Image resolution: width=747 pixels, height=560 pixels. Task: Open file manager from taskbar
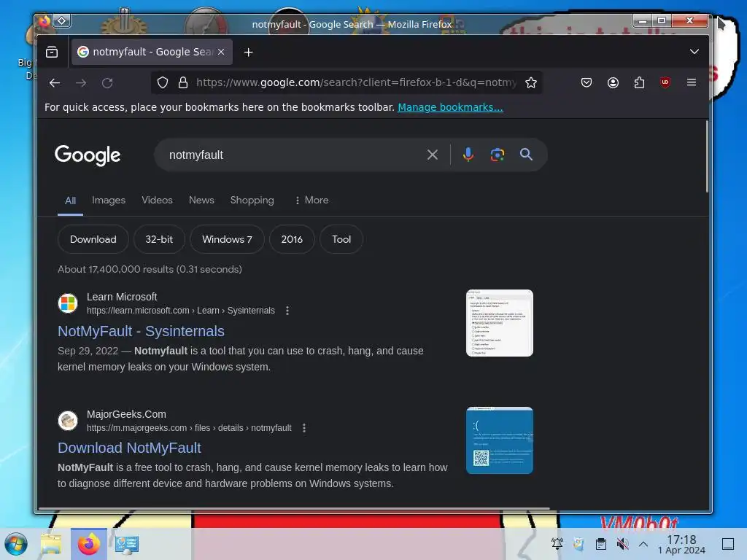[52, 544]
